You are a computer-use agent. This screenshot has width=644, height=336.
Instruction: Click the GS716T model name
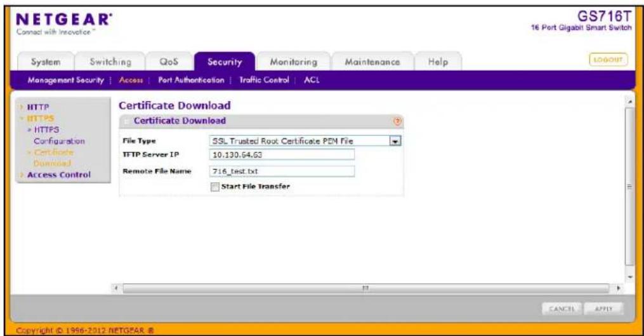pos(604,17)
